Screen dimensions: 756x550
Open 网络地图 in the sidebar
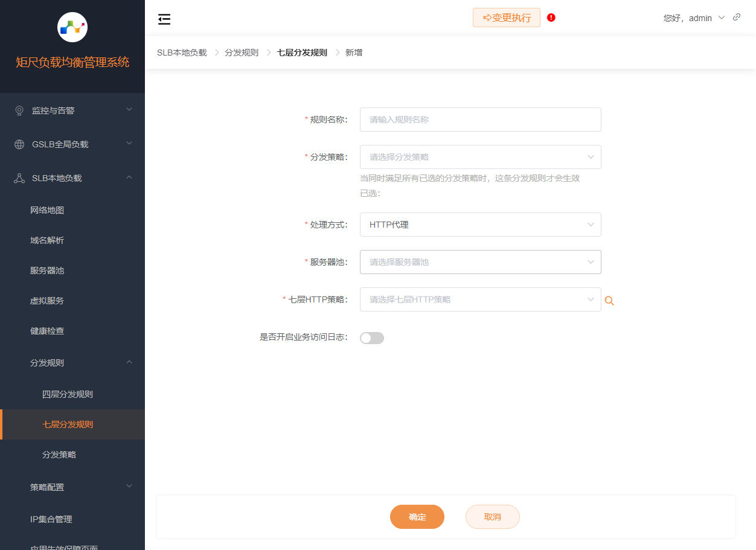pyautogui.click(x=47, y=210)
